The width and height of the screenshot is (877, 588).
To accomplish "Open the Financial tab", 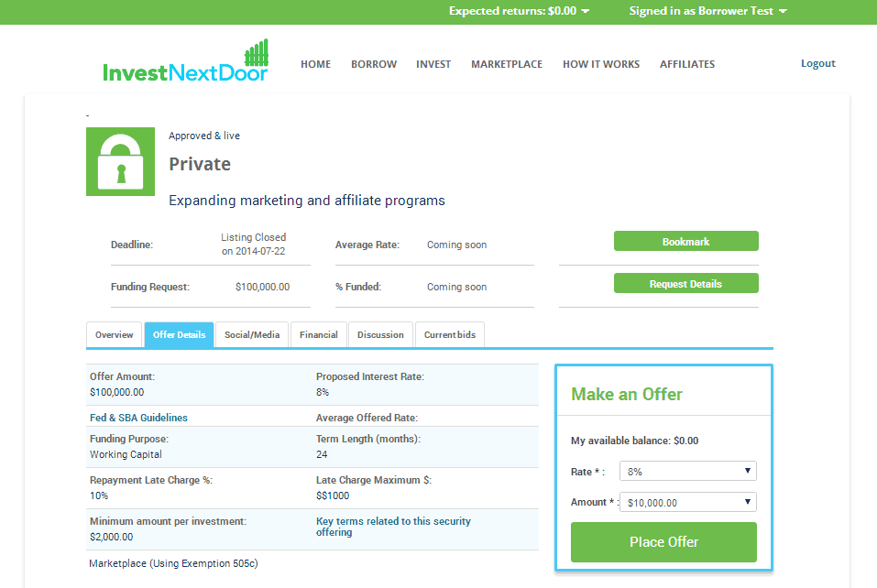I will click(319, 335).
